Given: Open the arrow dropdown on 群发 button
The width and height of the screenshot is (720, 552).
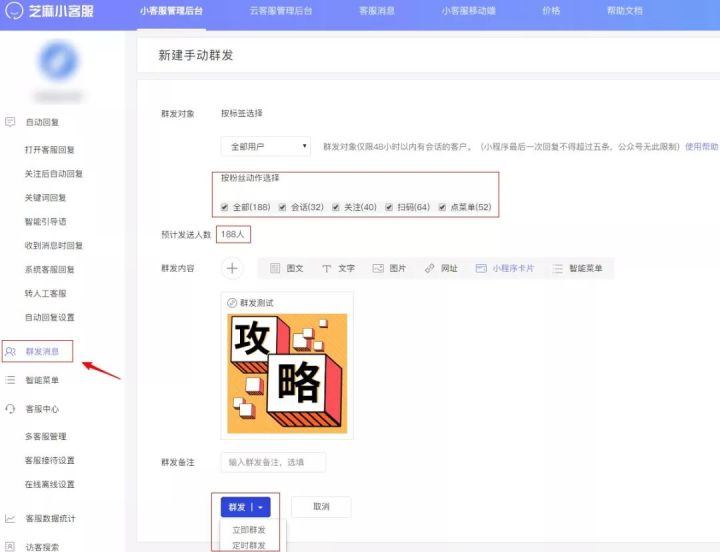Looking at the screenshot, I should click(261, 507).
